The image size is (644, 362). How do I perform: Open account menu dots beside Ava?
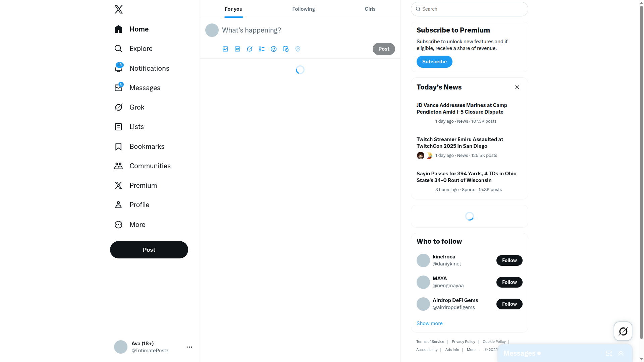coord(190,347)
